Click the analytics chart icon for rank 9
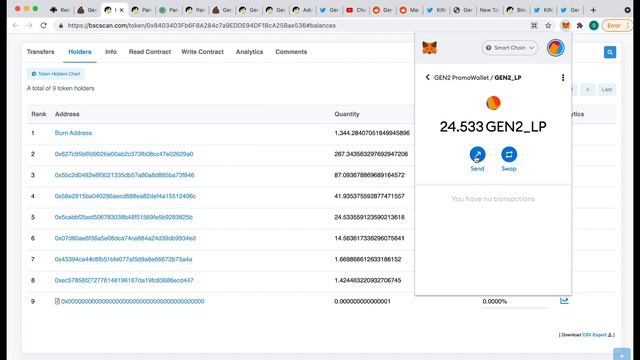Viewport: 640px width, 360px height. coord(564,301)
